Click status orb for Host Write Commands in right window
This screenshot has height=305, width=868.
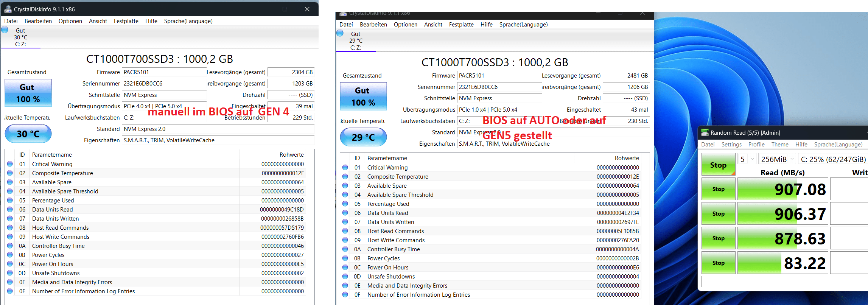[345, 240]
